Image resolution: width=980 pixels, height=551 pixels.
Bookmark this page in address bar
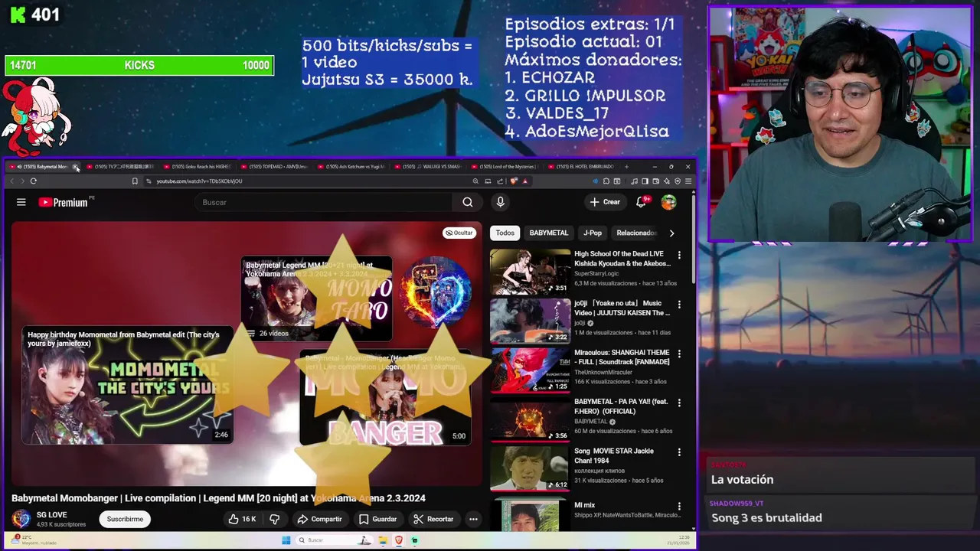tap(135, 181)
